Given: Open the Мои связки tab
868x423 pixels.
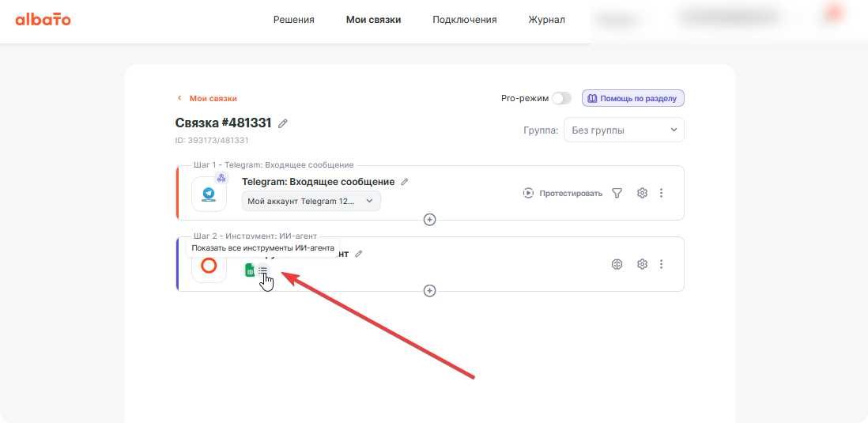Looking at the screenshot, I should (x=374, y=20).
